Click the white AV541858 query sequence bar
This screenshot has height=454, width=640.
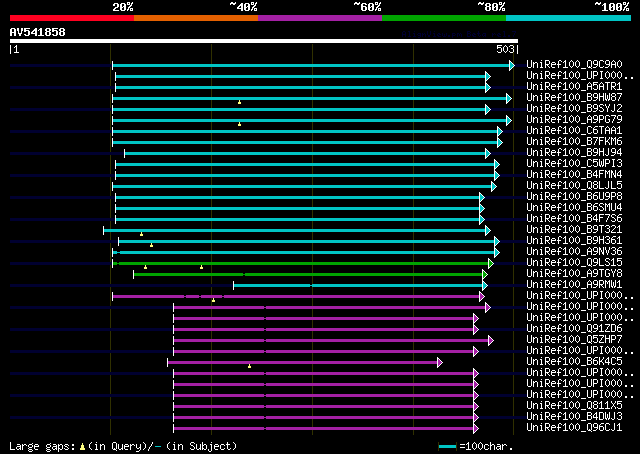(264, 41)
